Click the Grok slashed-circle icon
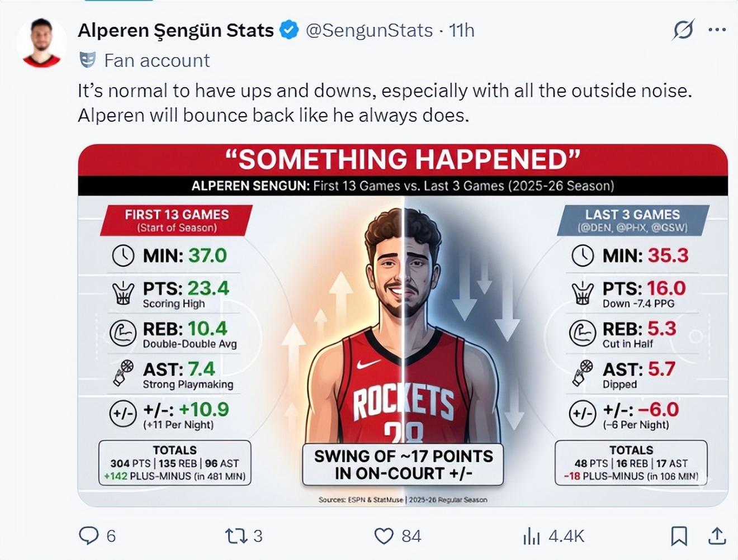 pos(683,30)
